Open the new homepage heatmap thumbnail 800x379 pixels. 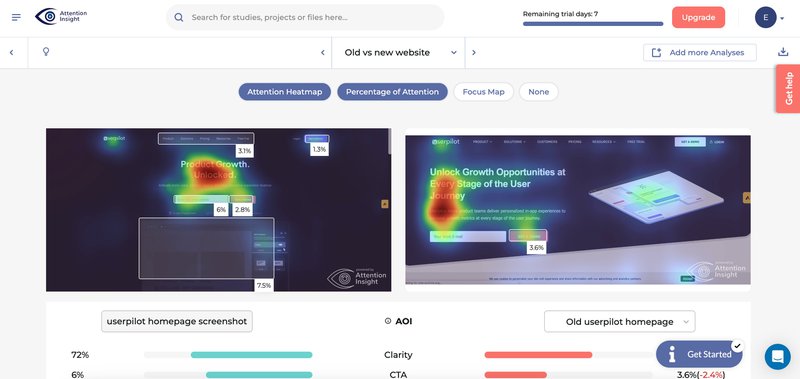point(218,210)
